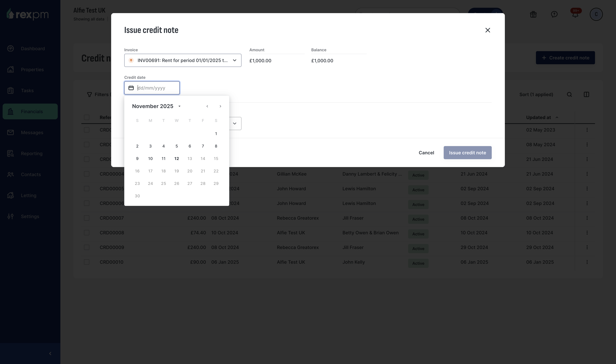Click the rexpm logo
This screenshot has width=616, height=364.
[x=27, y=14]
